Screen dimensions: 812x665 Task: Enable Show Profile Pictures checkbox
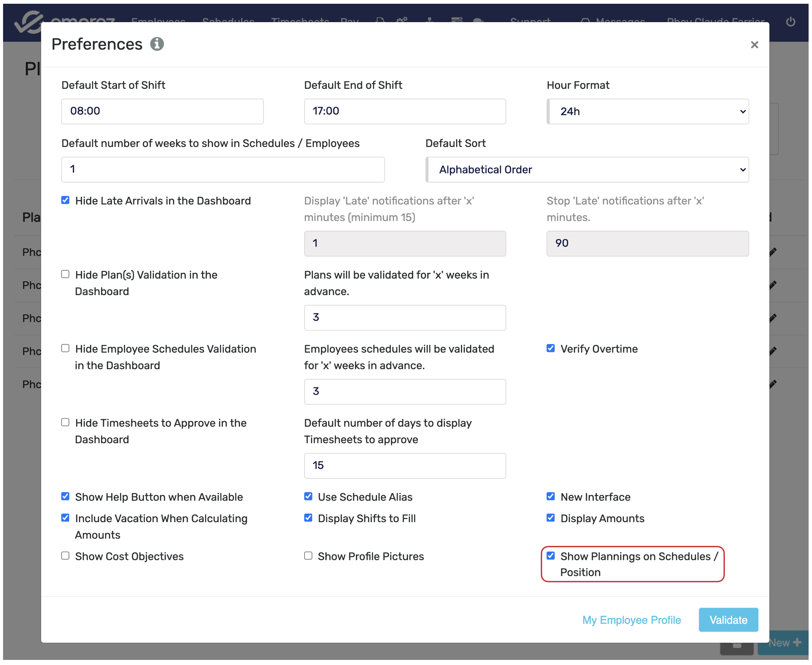pyautogui.click(x=308, y=556)
